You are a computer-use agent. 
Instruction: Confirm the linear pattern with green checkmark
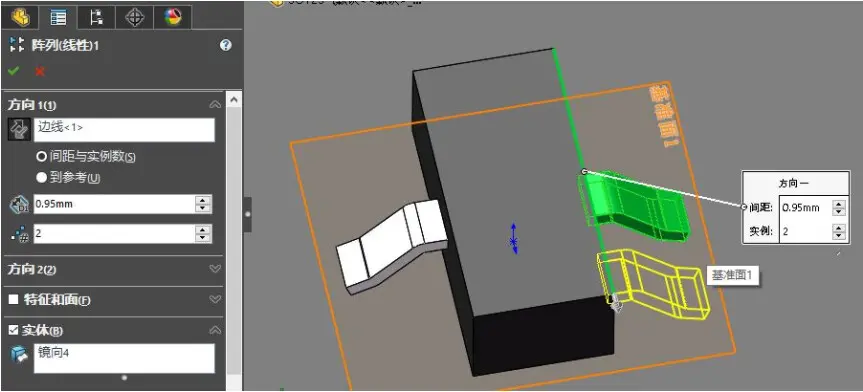click(x=14, y=71)
